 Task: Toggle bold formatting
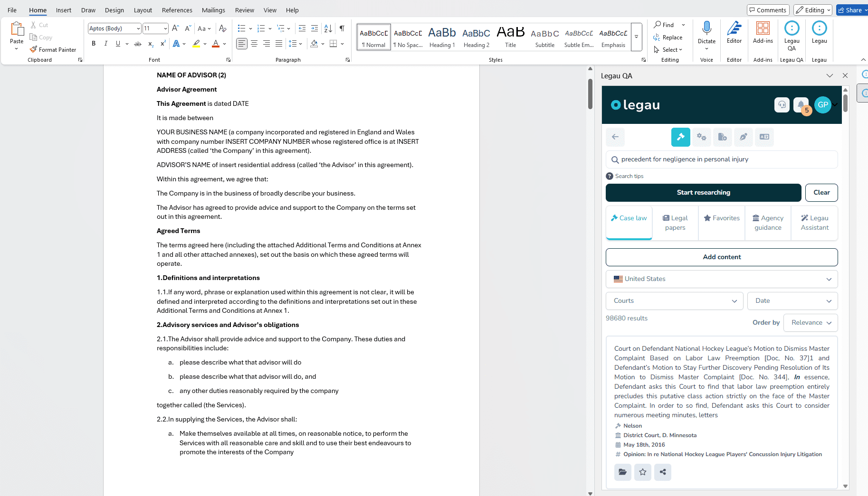point(94,44)
